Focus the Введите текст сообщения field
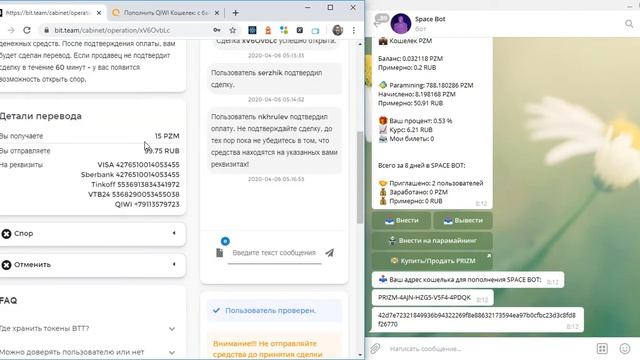This screenshot has height=360, width=640. pos(274,253)
